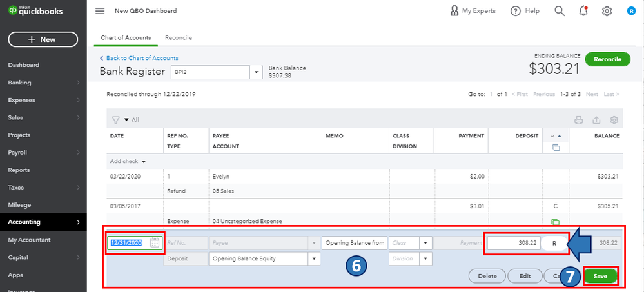Viewport: 644px width, 292px height.
Task: Open the register table settings gear
Action: click(614, 120)
